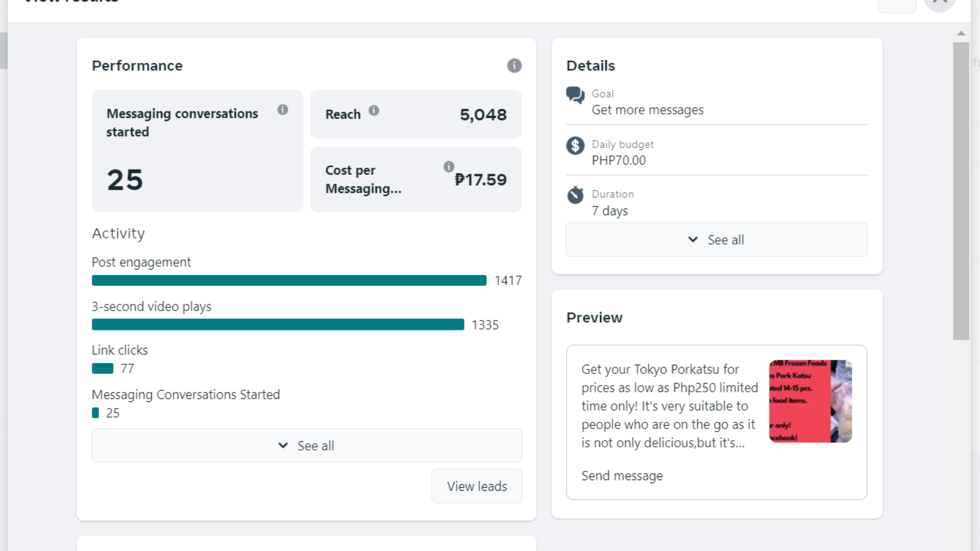Viewport: 980px width, 551px height.
Task: Click the Reach metric card
Action: 415,115
